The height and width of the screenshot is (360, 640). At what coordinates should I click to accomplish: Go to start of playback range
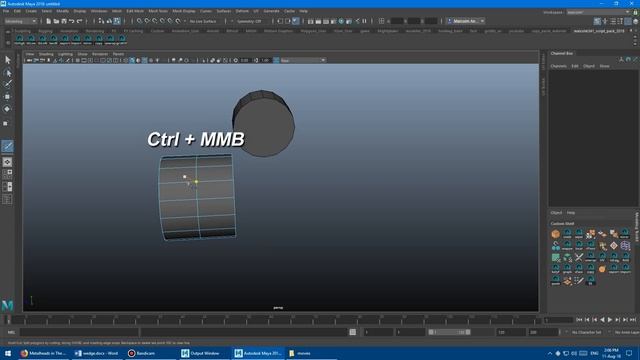(x=579, y=320)
